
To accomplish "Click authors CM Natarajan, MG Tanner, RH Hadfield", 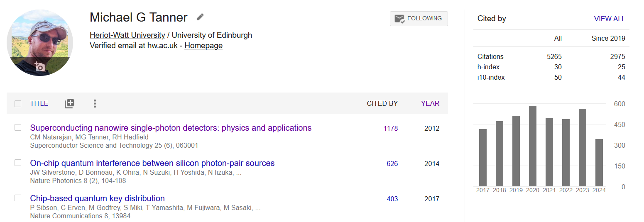I will (x=89, y=137).
